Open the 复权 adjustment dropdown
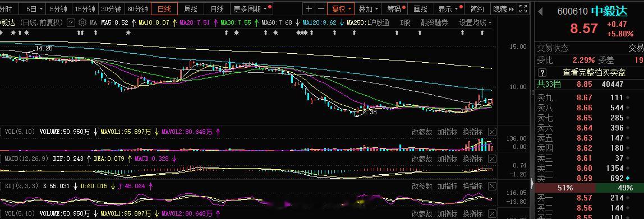 (x=342, y=9)
